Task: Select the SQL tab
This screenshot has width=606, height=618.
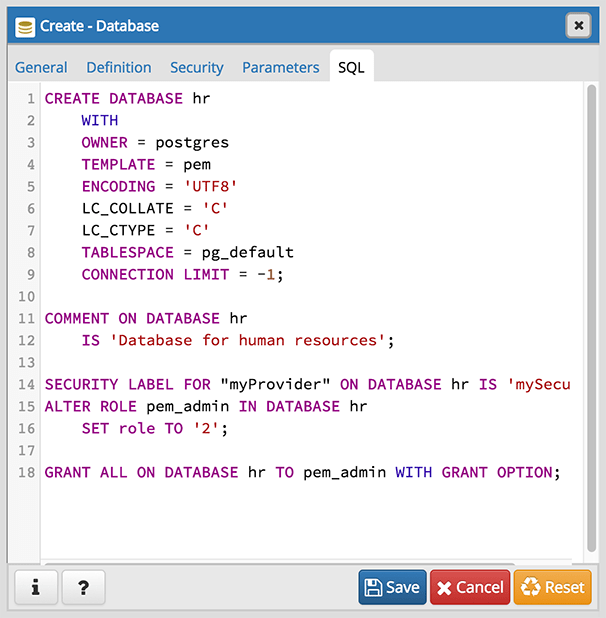Action: [x=351, y=67]
